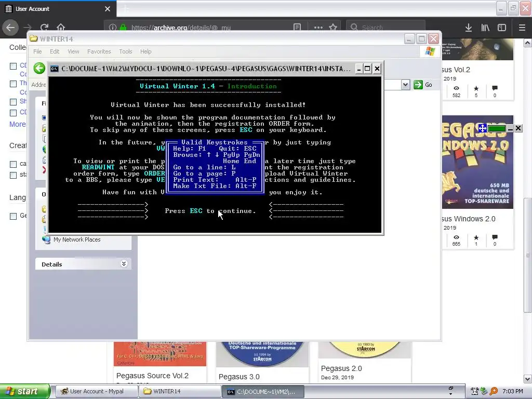Open the File menu in WINTER14
This screenshot has width=532, height=399.
(x=37, y=51)
